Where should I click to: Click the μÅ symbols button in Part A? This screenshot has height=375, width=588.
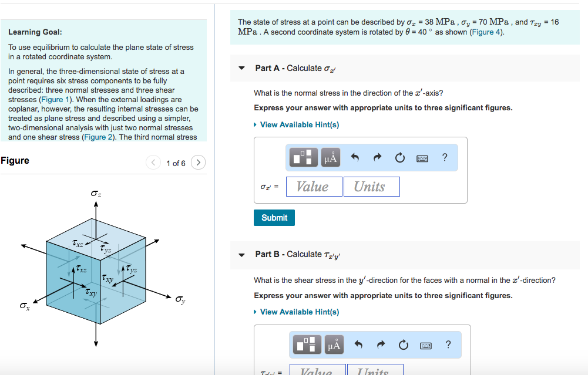pos(331,157)
